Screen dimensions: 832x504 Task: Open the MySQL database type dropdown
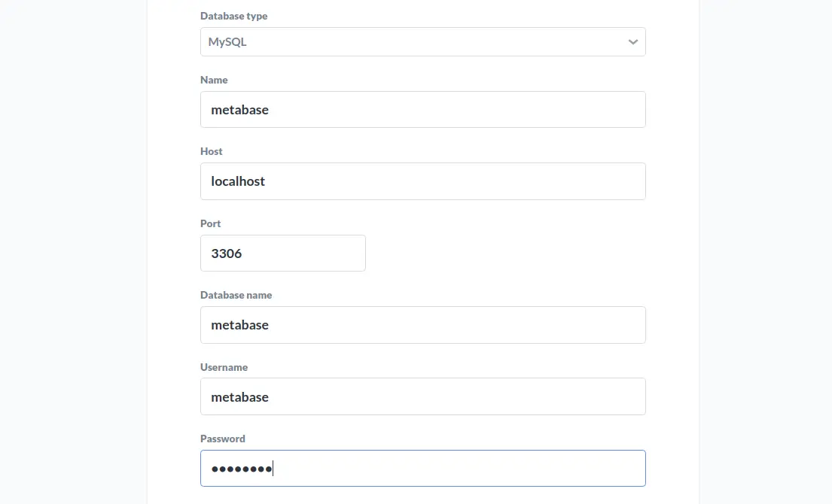click(x=423, y=42)
